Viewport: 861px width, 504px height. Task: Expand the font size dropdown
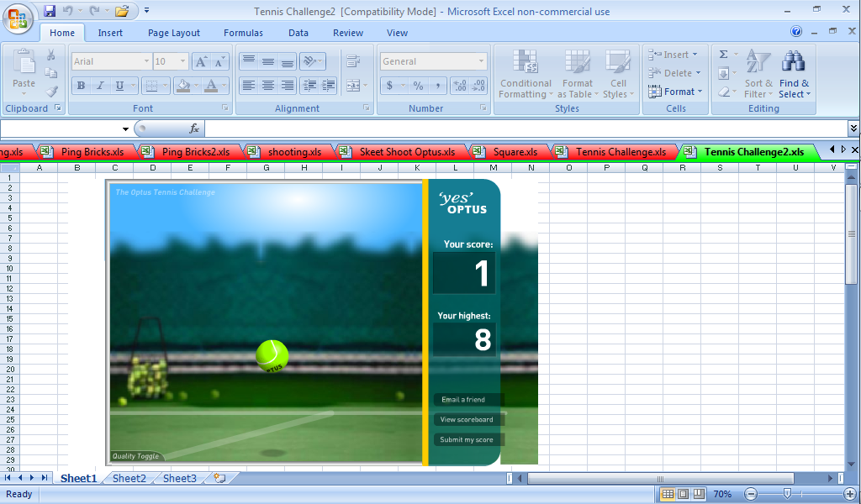(x=182, y=61)
